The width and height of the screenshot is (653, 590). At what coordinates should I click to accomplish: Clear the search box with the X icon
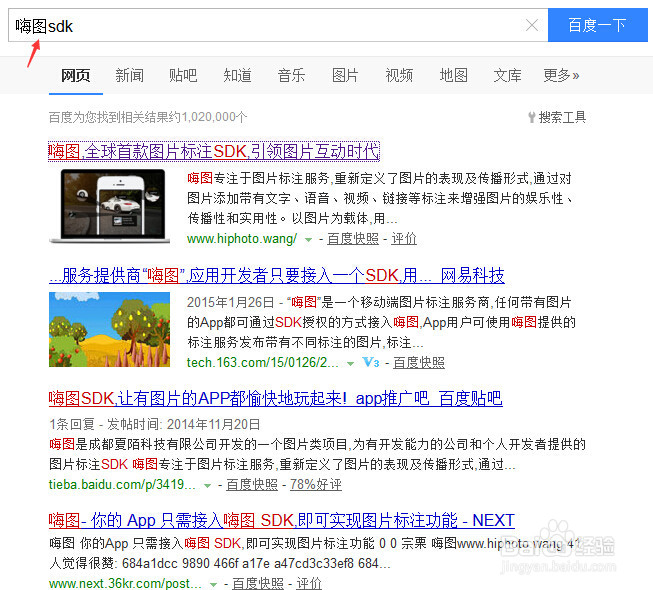pyautogui.click(x=531, y=25)
